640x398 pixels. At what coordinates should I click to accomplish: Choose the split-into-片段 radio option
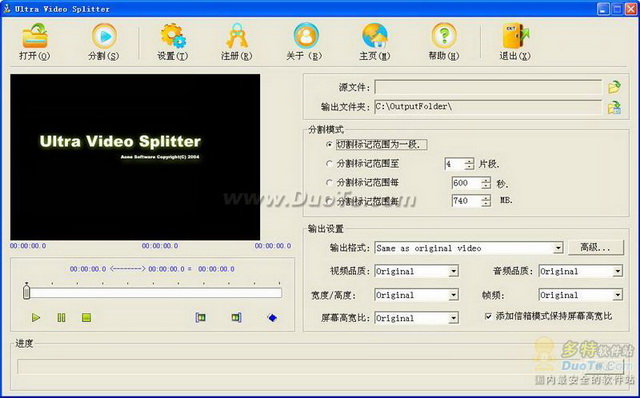329,164
